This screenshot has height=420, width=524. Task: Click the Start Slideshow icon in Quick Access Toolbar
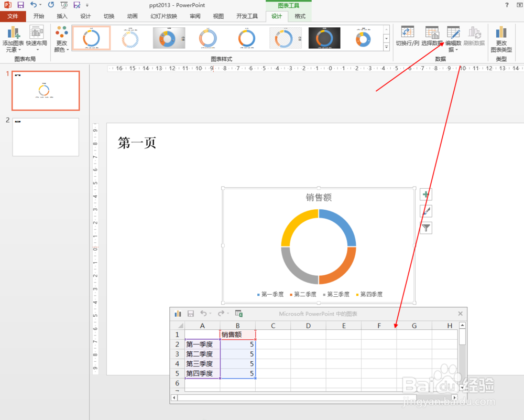[x=64, y=5]
